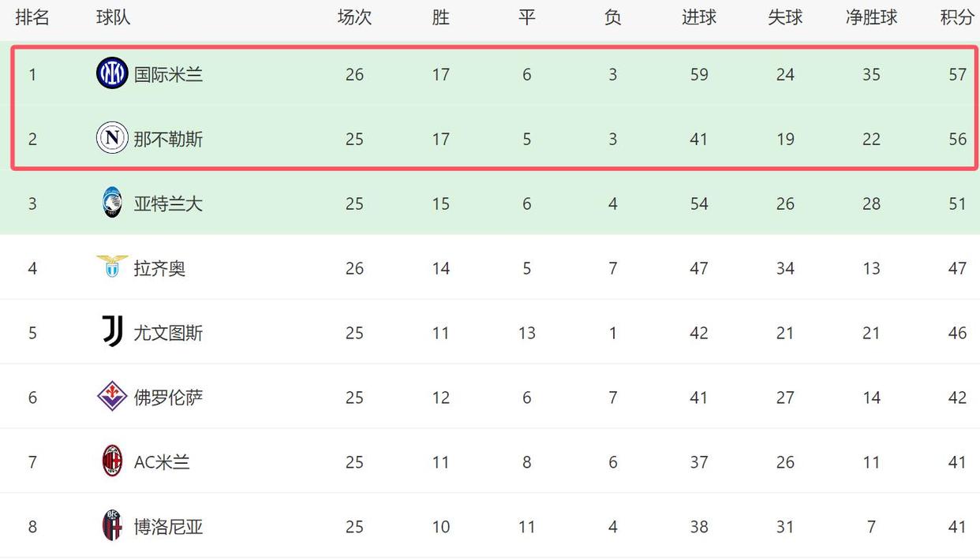This screenshot has height=560, width=980.
Task: Select the 排名 column header
Action: [32, 17]
